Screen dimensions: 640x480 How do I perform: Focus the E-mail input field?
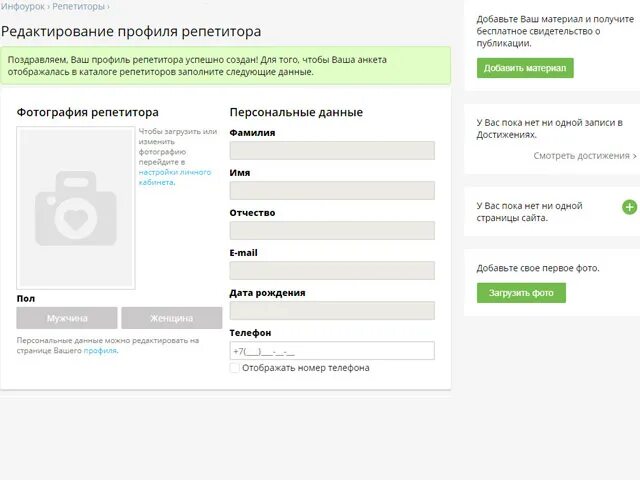(331, 271)
